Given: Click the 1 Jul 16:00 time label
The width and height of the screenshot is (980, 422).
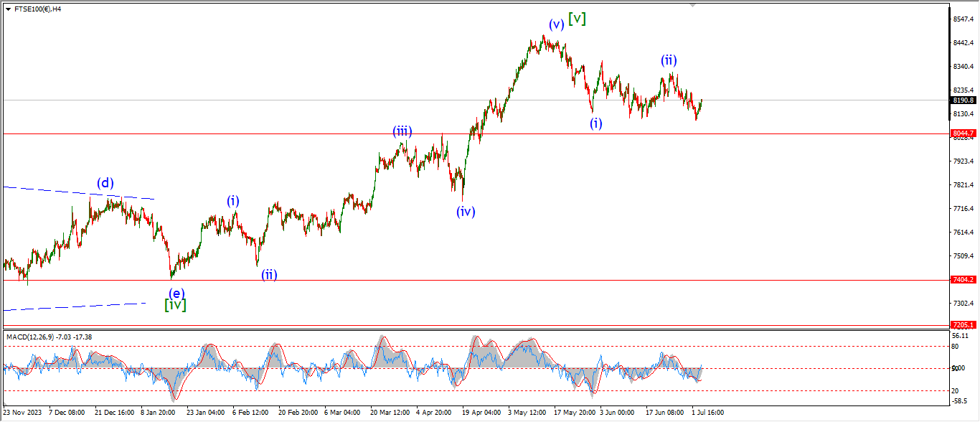Looking at the screenshot, I should (707, 413).
